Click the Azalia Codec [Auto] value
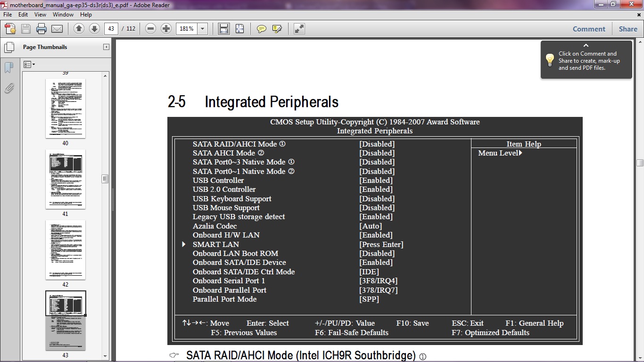The width and height of the screenshot is (644, 362). point(371,226)
